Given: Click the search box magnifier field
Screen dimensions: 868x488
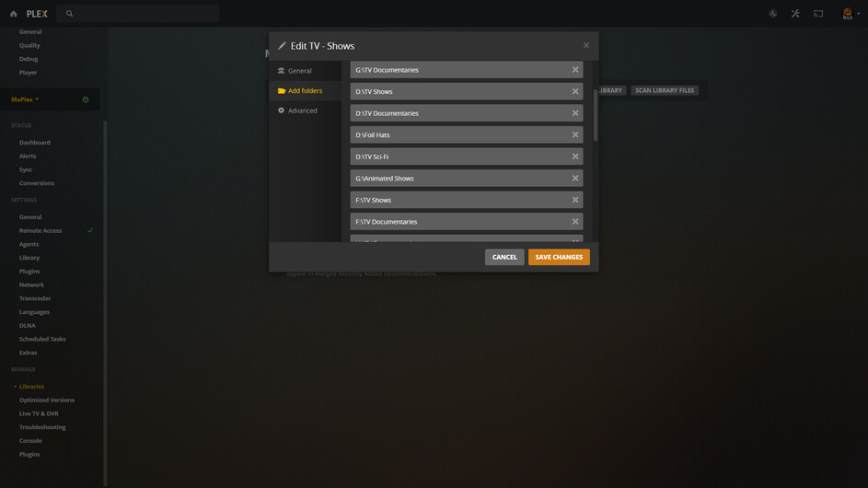Looking at the screenshot, I should [x=138, y=14].
